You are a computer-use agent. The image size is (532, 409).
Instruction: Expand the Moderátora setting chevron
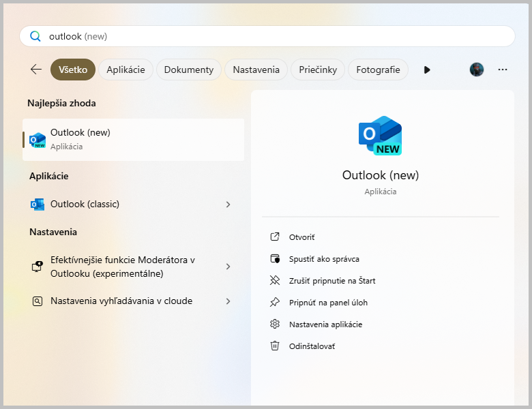pos(228,267)
